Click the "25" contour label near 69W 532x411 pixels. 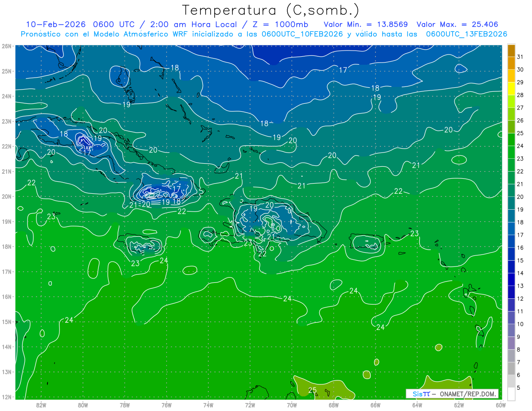(312, 390)
